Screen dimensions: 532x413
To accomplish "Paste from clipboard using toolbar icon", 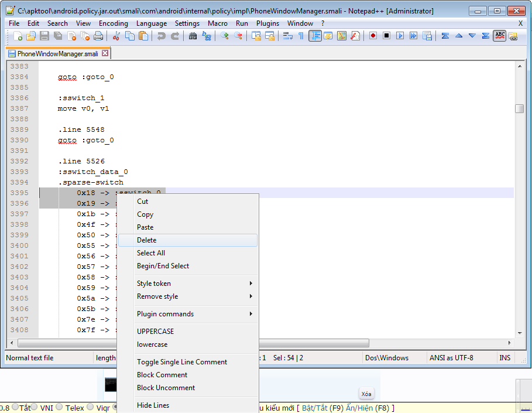I will [x=143, y=36].
